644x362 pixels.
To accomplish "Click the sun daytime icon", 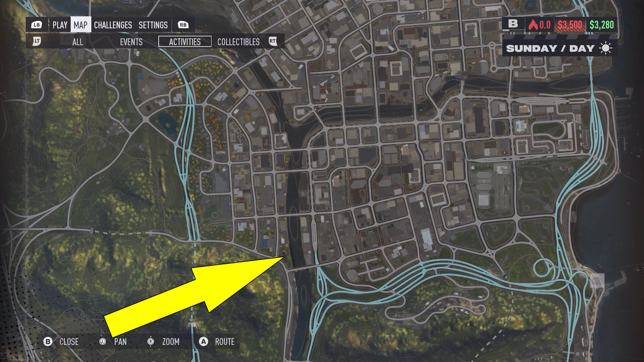I will click(606, 48).
